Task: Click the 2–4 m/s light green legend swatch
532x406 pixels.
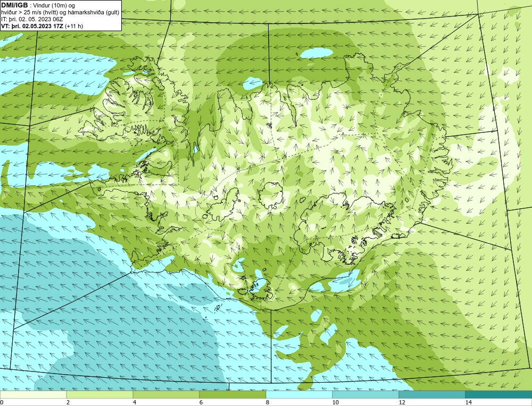Action: pos(100,394)
